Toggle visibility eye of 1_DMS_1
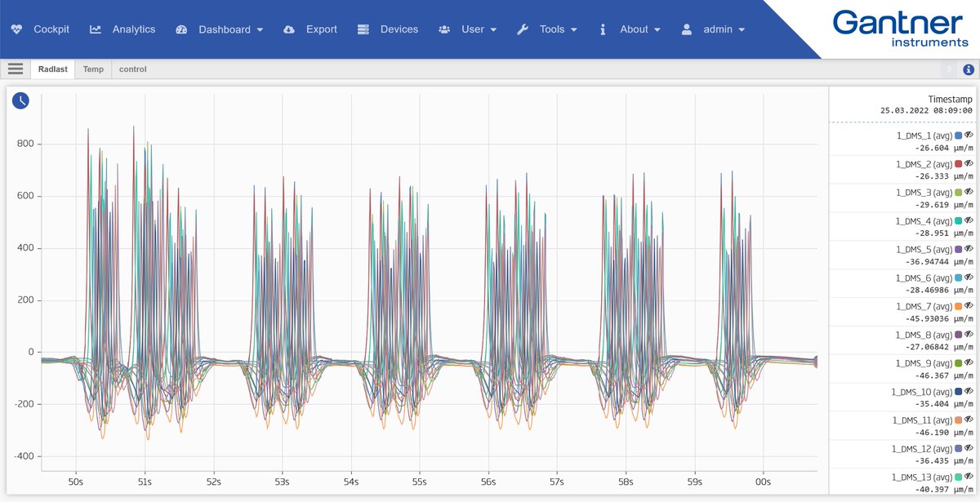This screenshot has height=502, width=980. 969,135
